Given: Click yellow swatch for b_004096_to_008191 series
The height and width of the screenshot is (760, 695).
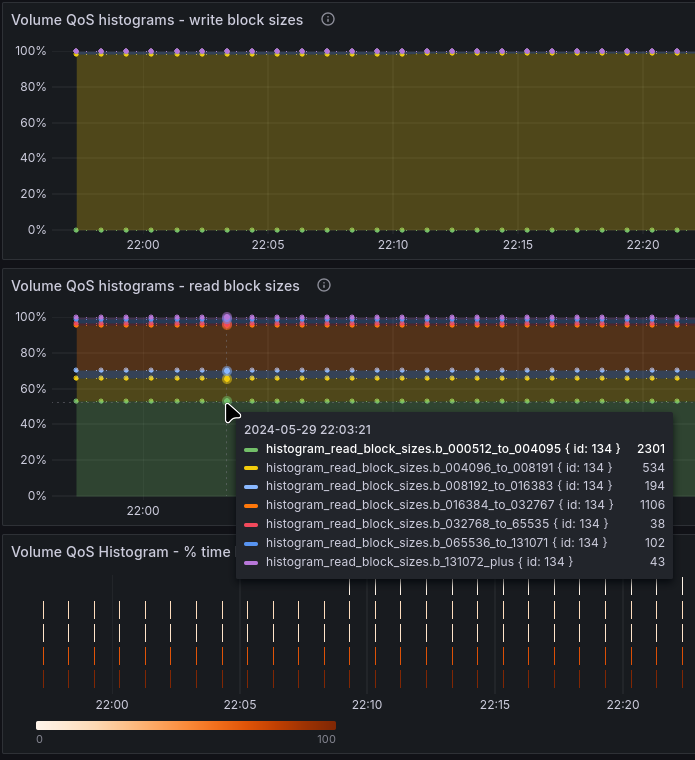Looking at the screenshot, I should click(x=251, y=468).
